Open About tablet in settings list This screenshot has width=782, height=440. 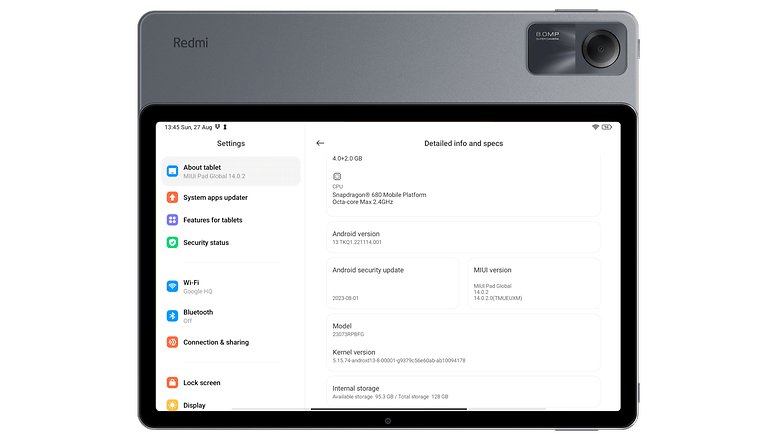[231, 171]
